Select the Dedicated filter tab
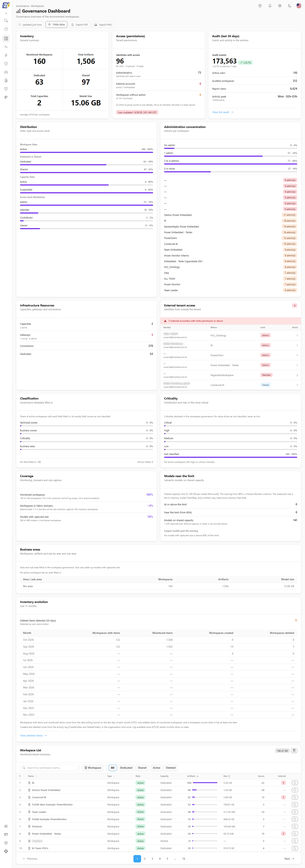This screenshot has width=305, height=868. coord(126,768)
